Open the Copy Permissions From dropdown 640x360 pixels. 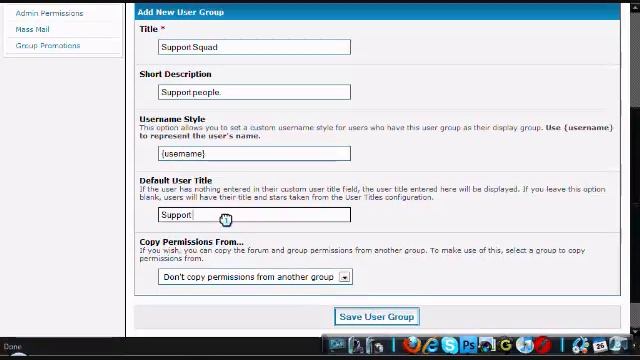tap(255, 277)
